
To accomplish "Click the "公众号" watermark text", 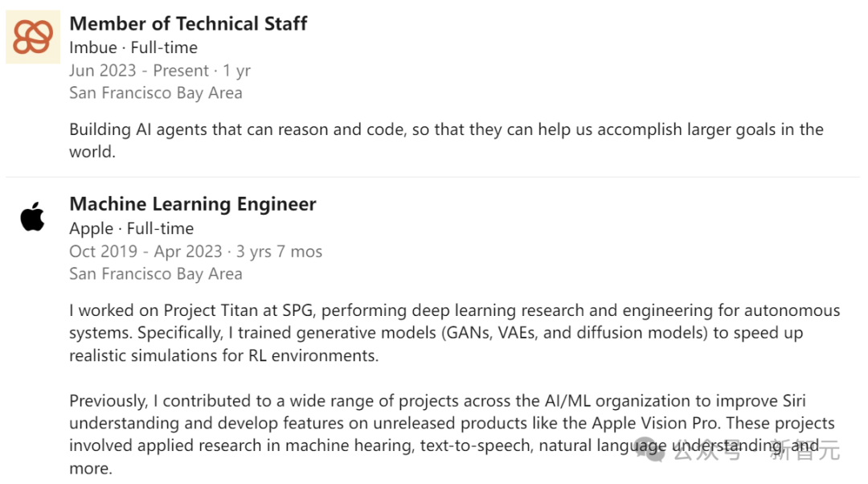I will (x=707, y=452).
